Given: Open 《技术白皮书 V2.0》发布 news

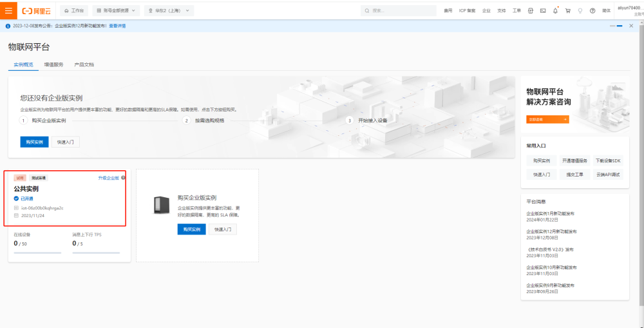Looking at the screenshot, I should (550, 249).
